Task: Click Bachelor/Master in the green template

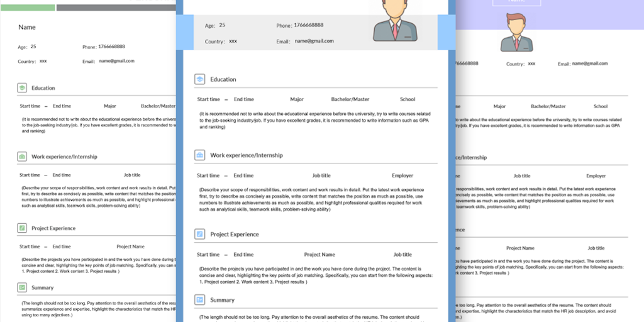Action: tap(158, 106)
